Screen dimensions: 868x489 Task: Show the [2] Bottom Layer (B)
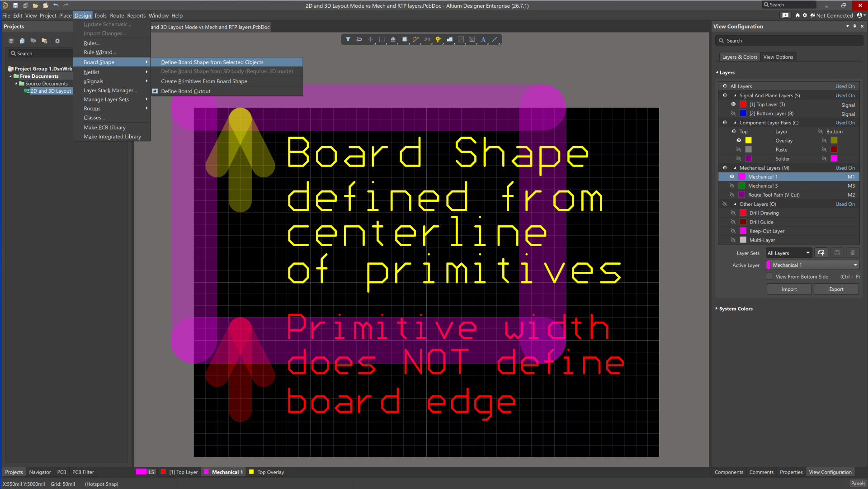733,113
